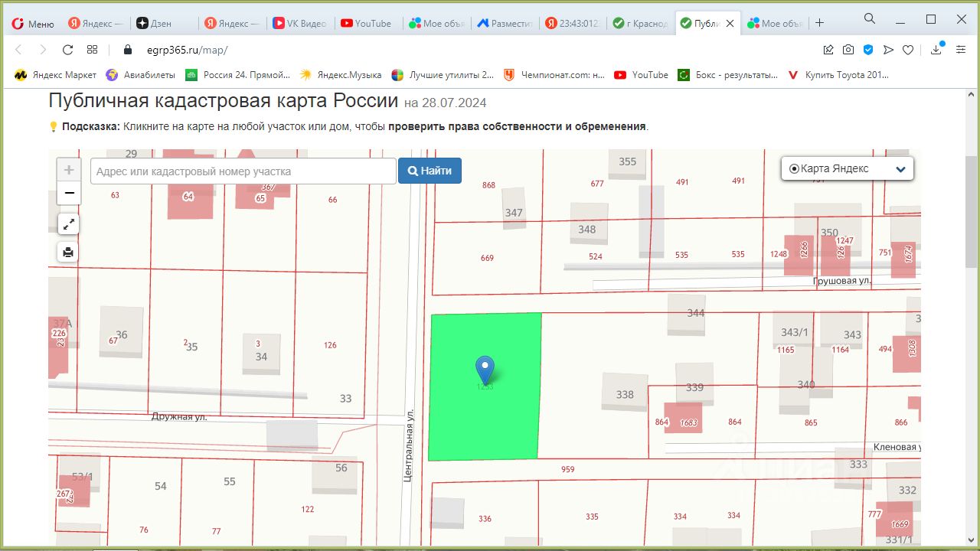Click the blue map marker pin
The height and width of the screenshot is (551, 980).
pos(485,370)
